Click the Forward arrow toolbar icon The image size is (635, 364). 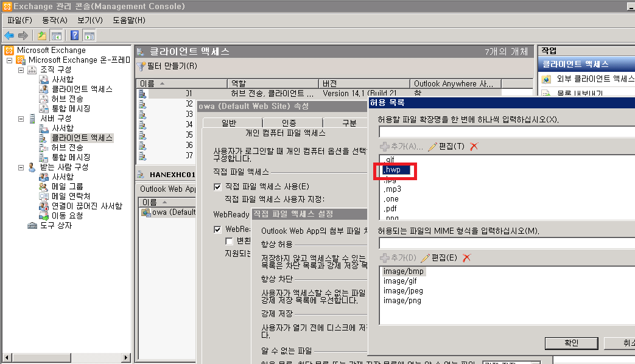pos(23,36)
